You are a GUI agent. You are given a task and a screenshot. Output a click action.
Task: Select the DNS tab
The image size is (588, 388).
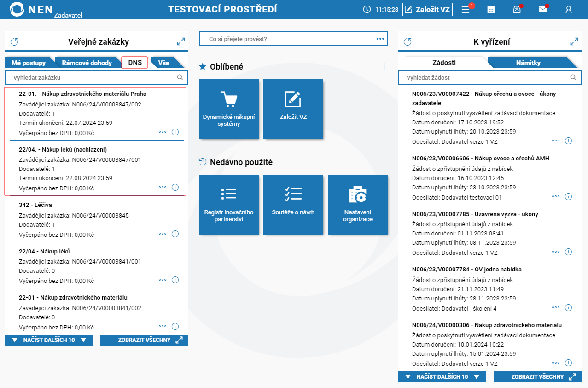[135, 63]
